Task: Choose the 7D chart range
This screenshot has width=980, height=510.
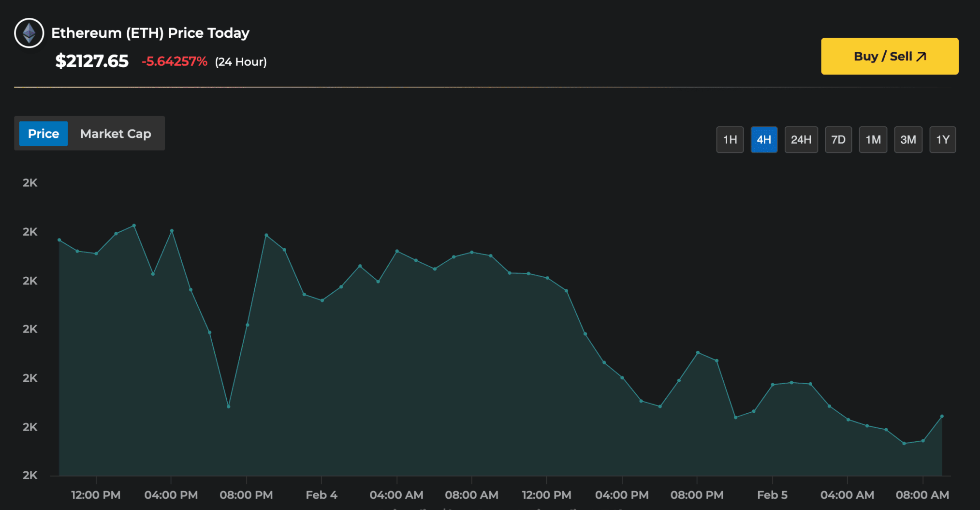Action: (838, 140)
